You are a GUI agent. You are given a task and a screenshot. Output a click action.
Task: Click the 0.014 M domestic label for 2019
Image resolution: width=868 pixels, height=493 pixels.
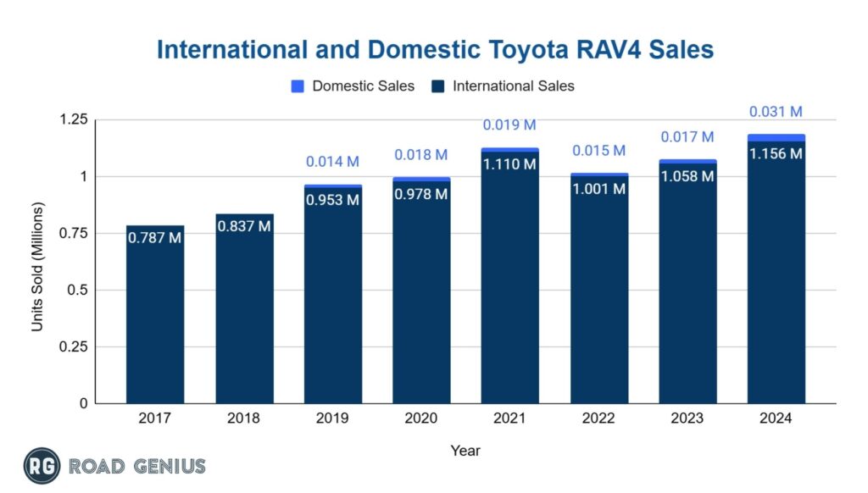tap(332, 161)
